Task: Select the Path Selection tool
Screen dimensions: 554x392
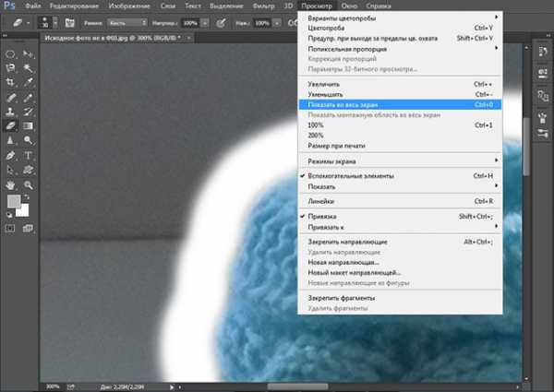Action: coord(10,170)
